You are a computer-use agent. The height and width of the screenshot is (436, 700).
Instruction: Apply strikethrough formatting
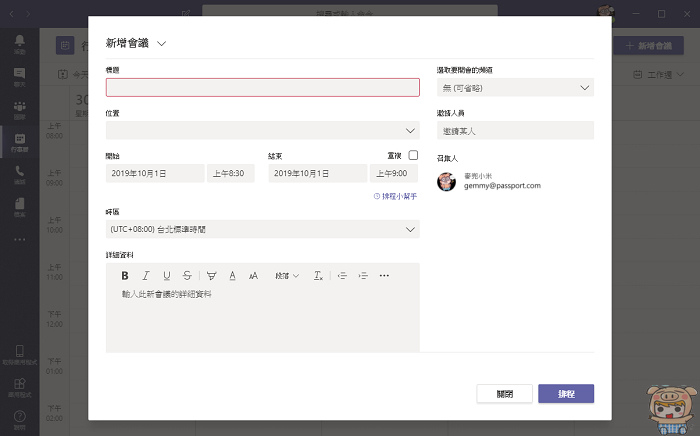click(x=187, y=275)
